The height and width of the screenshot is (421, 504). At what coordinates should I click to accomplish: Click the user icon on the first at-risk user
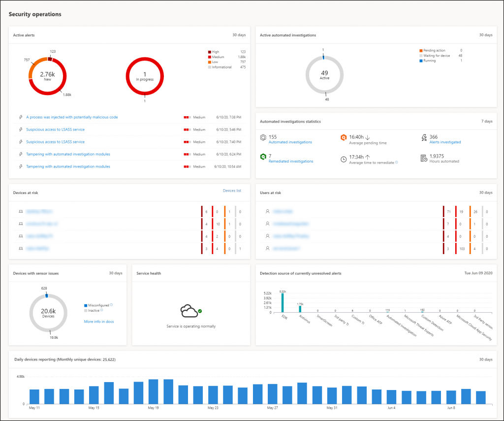pyautogui.click(x=268, y=212)
